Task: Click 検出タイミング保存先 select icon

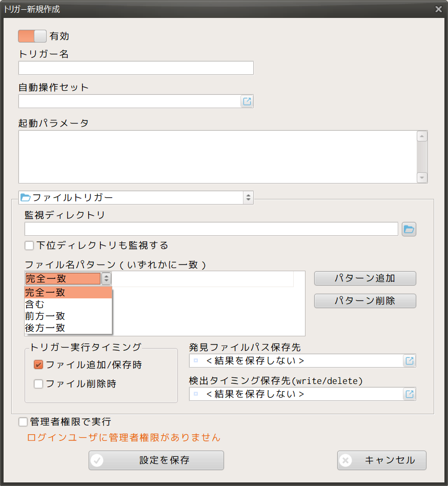Action: click(410, 394)
